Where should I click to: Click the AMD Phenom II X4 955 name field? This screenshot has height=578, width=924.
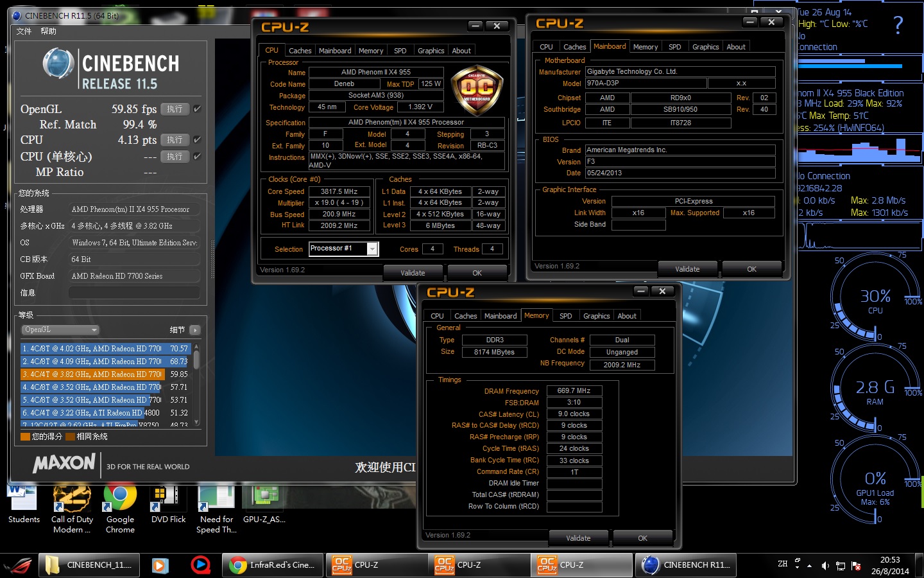pos(376,73)
